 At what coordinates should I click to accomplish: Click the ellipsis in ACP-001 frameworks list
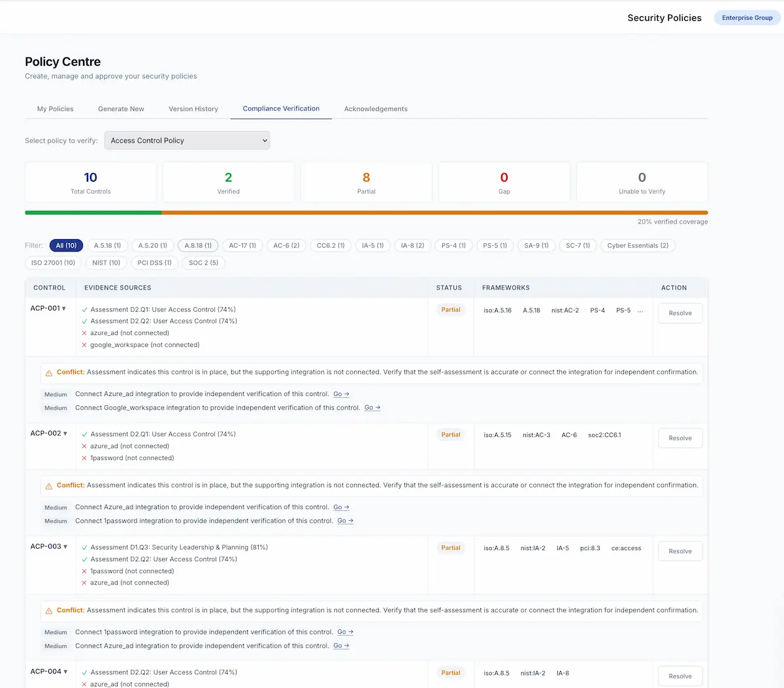click(x=641, y=312)
